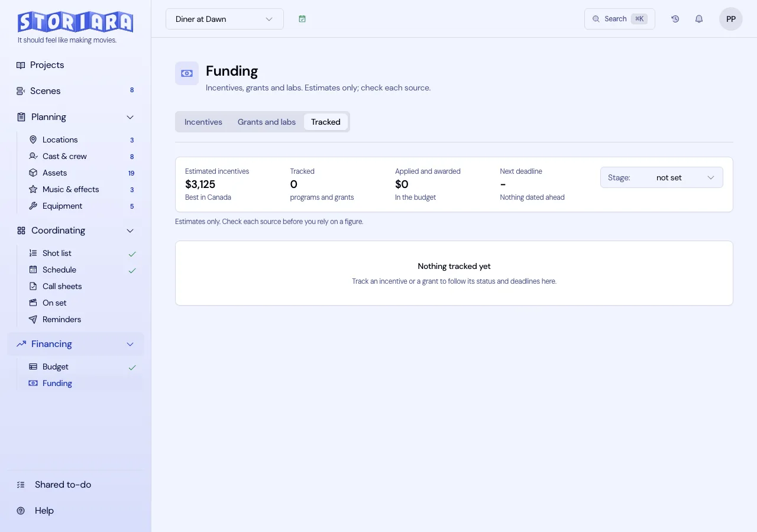Image resolution: width=757 pixels, height=532 pixels.
Task: Click the Funding page heading
Action: point(232,71)
